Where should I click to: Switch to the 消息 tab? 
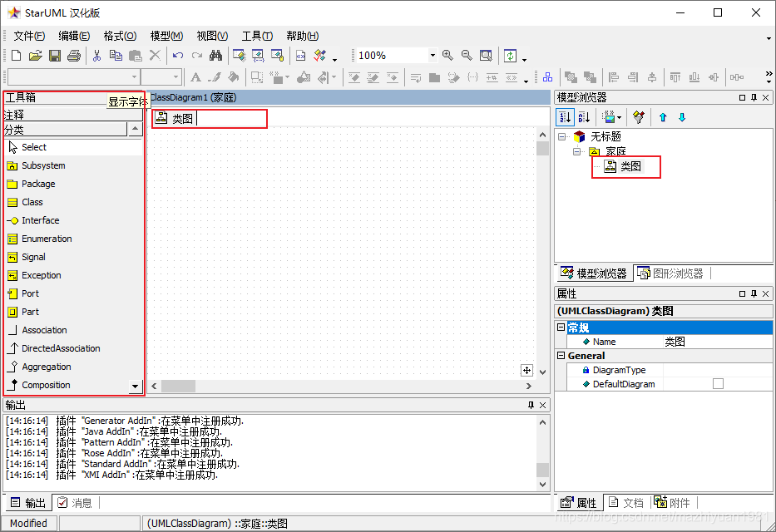click(x=75, y=503)
